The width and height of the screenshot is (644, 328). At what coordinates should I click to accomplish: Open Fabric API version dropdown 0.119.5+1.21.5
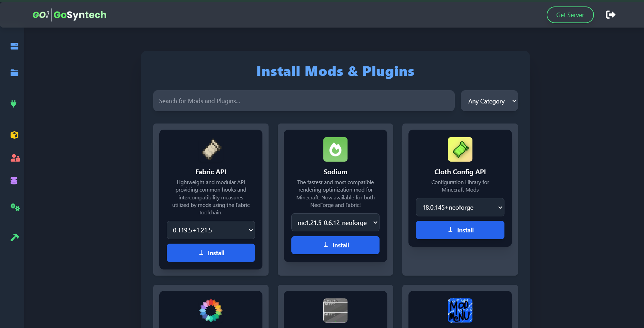[211, 230]
